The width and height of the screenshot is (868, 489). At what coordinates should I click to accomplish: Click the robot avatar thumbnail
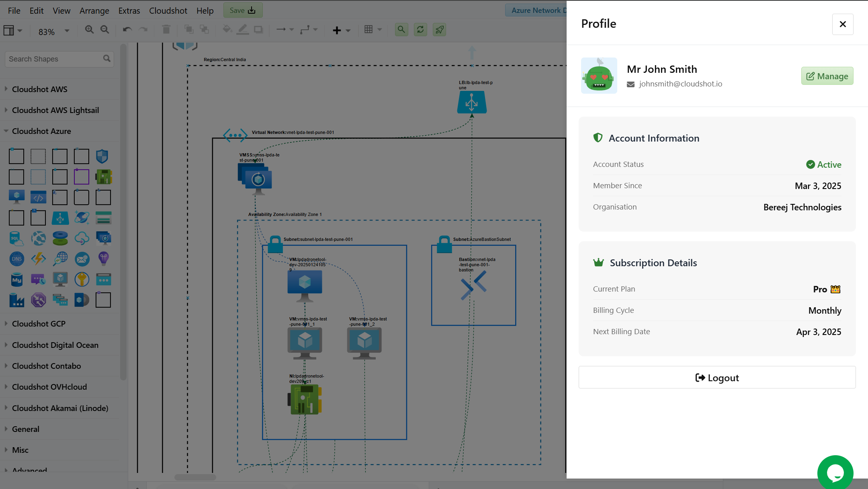pyautogui.click(x=599, y=76)
